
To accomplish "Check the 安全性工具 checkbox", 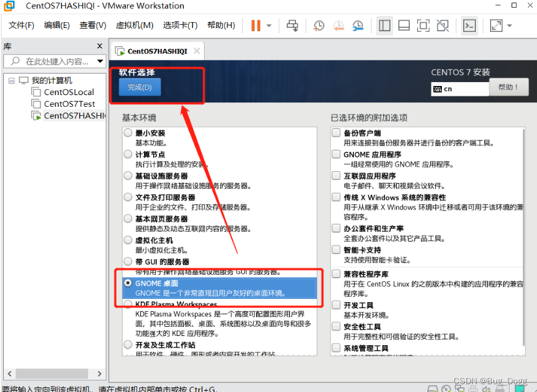I will (x=336, y=326).
